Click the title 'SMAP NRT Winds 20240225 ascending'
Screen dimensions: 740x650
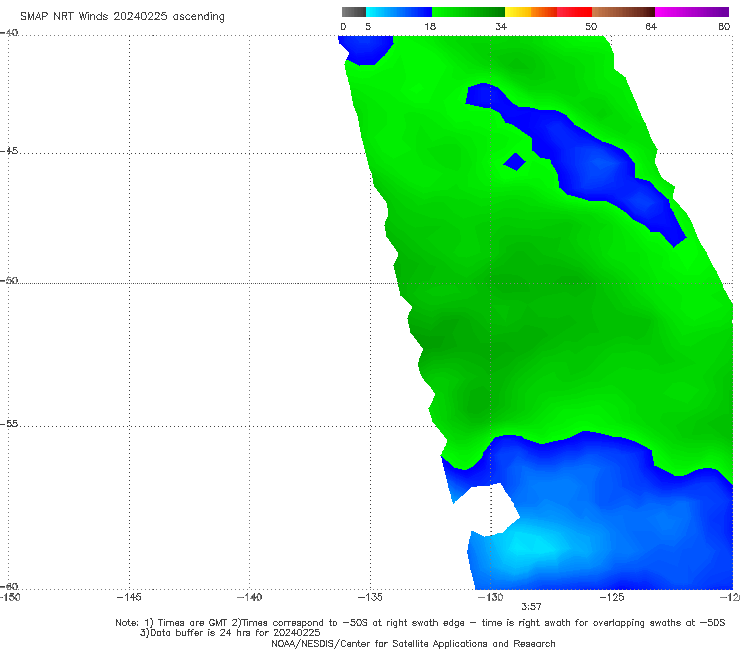tap(122, 16)
